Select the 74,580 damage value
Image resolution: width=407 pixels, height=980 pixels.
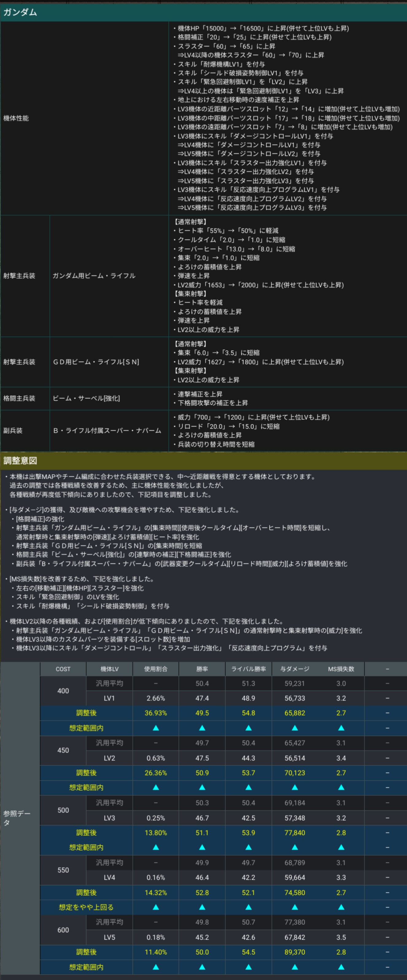[295, 892]
